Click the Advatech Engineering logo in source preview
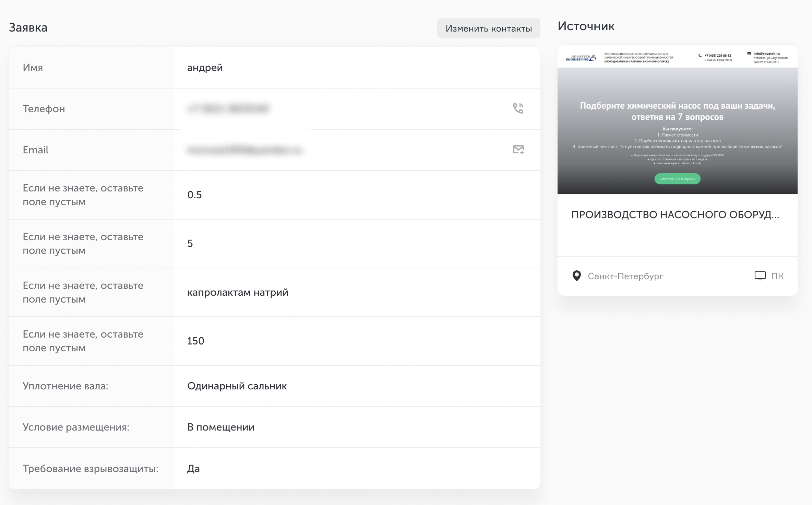Viewport: 812px width, 505px height. click(581, 58)
